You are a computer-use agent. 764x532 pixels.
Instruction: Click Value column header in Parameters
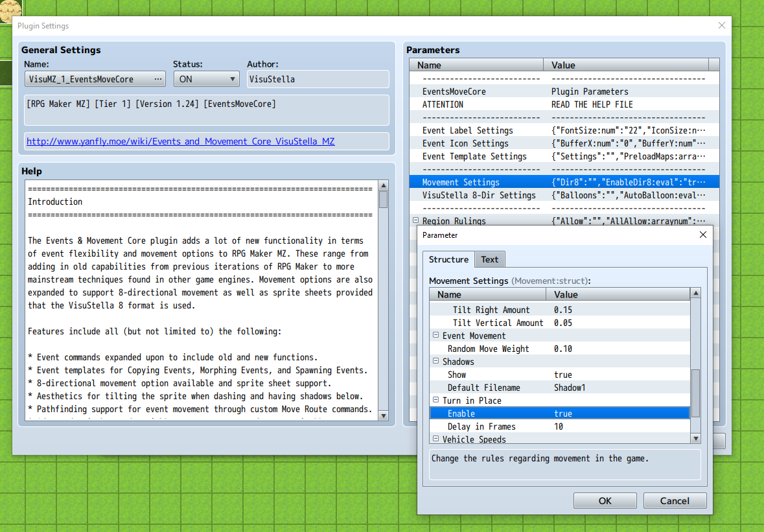coord(626,65)
